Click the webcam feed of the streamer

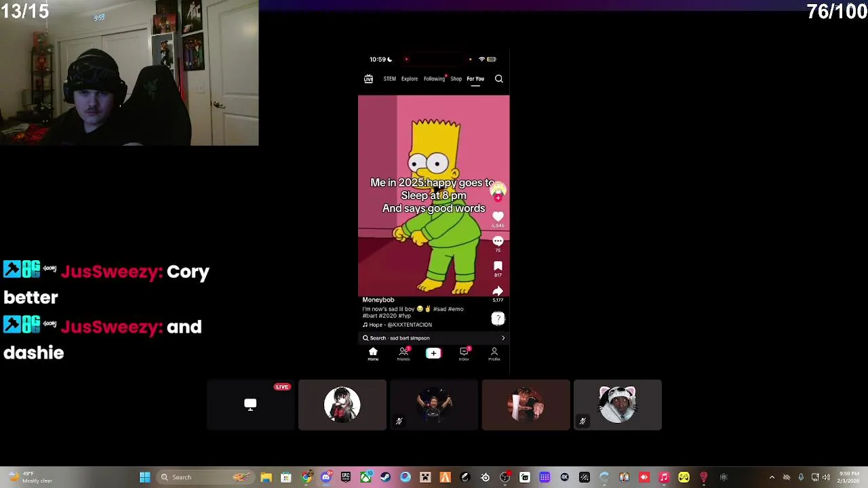pyautogui.click(x=129, y=73)
